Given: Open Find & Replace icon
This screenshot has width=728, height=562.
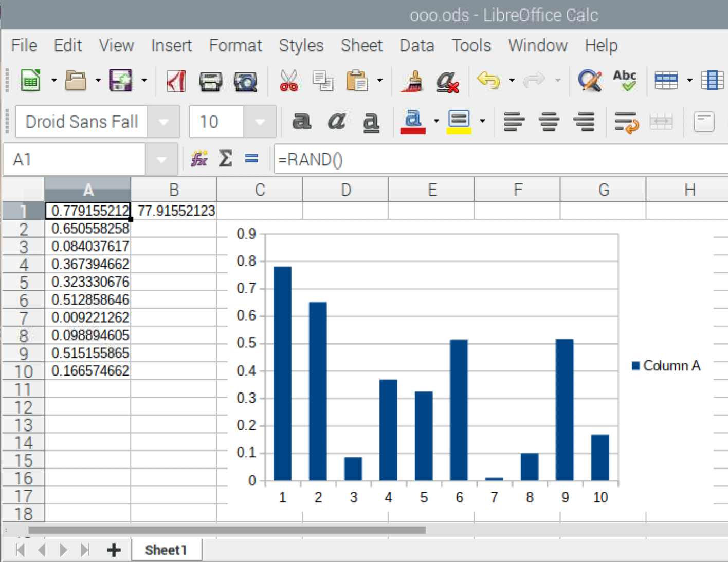Looking at the screenshot, I should (590, 81).
